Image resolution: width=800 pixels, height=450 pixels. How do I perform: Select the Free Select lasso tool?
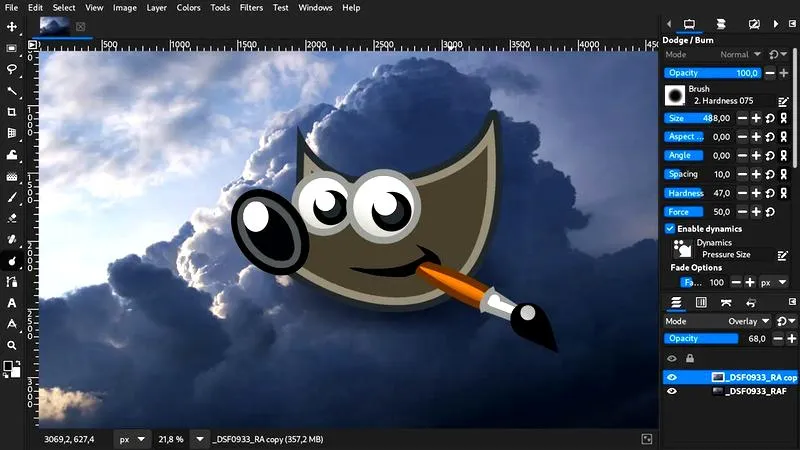pyautogui.click(x=12, y=69)
